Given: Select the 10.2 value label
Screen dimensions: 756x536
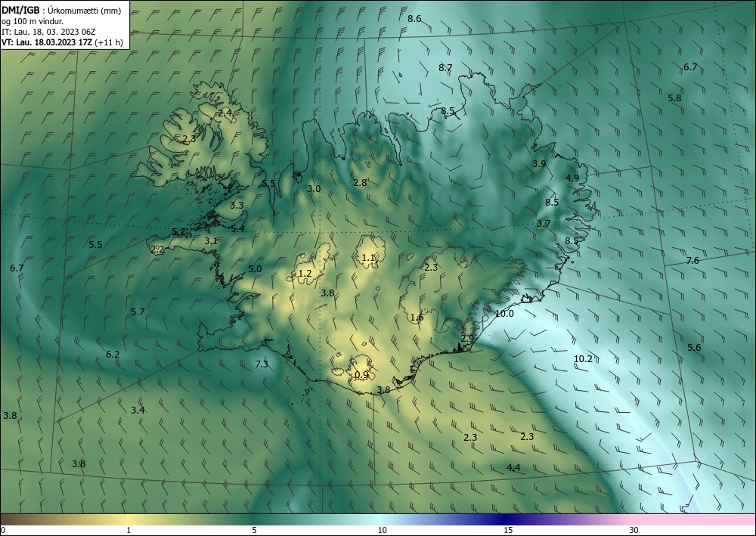Looking at the screenshot, I should coord(583,358).
